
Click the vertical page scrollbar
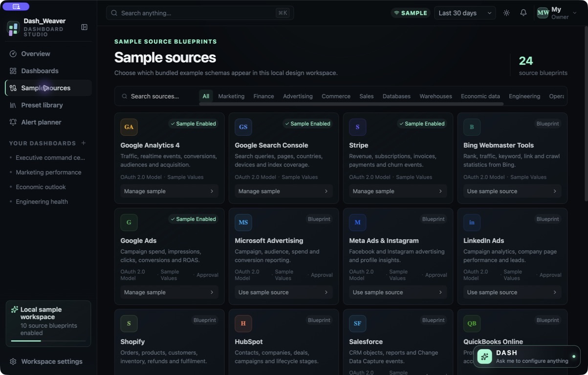[x=586, y=113]
